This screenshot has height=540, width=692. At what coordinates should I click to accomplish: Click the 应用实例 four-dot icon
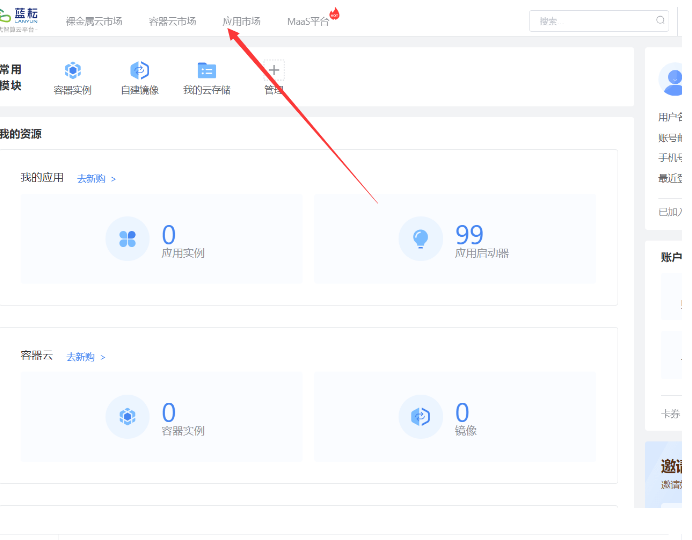(x=127, y=238)
